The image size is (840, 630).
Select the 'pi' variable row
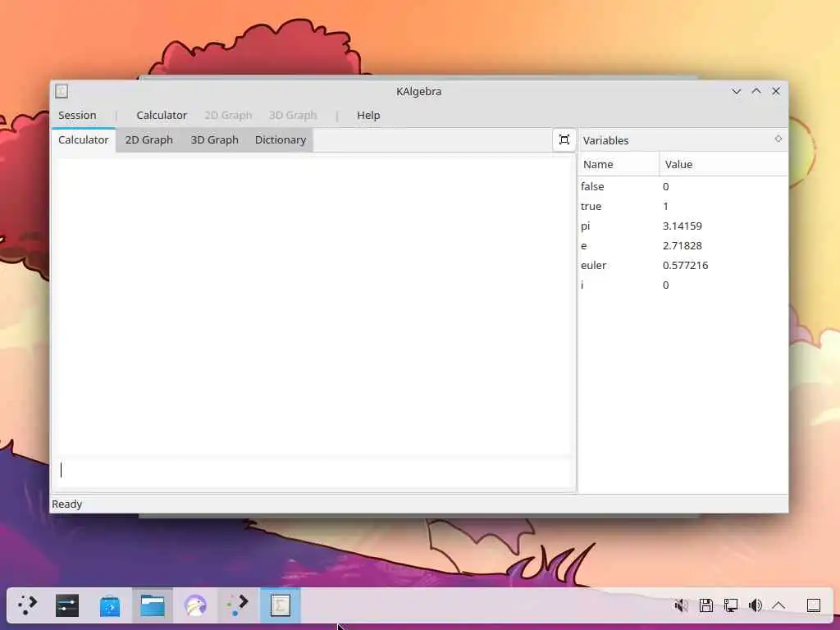(x=683, y=226)
